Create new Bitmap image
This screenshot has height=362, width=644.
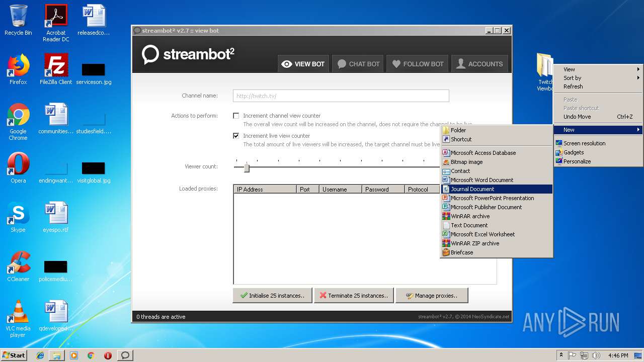pos(497,162)
